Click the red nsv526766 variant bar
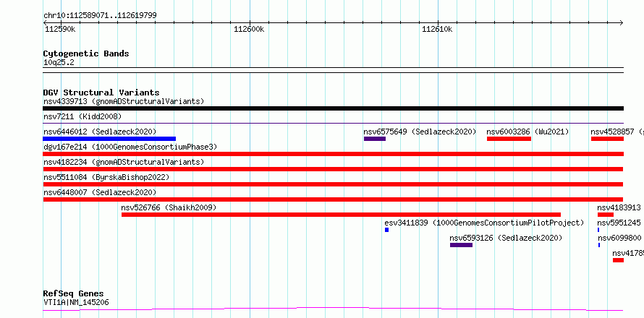Screen dimensions: 644x318 click(x=342, y=215)
